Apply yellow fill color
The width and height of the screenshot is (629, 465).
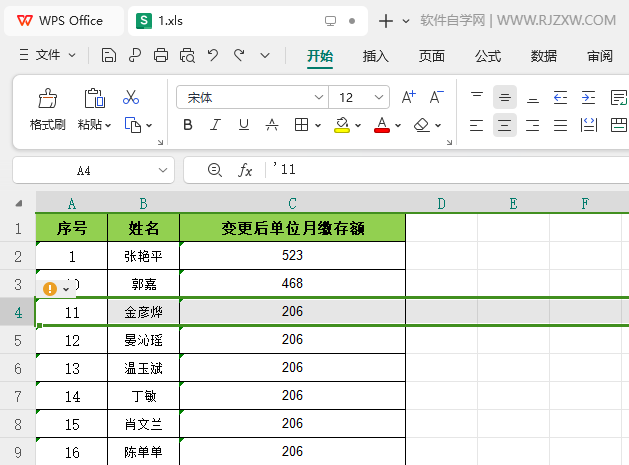click(342, 125)
